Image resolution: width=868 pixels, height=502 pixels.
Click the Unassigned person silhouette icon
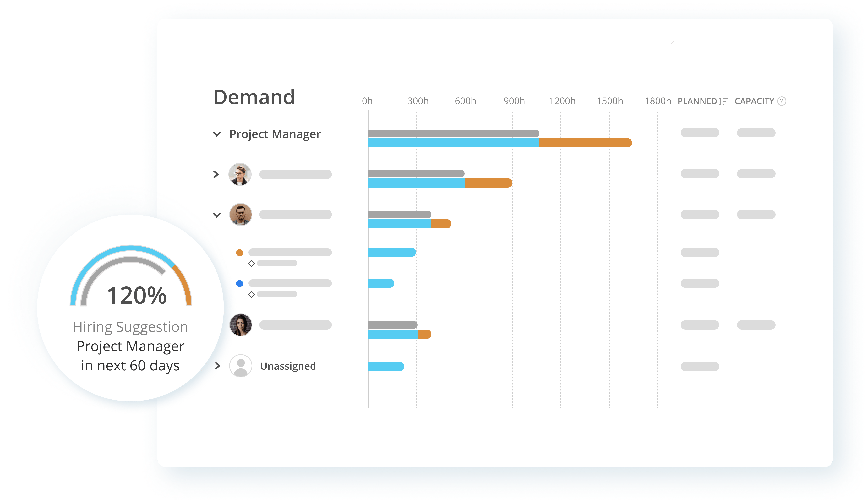(241, 366)
